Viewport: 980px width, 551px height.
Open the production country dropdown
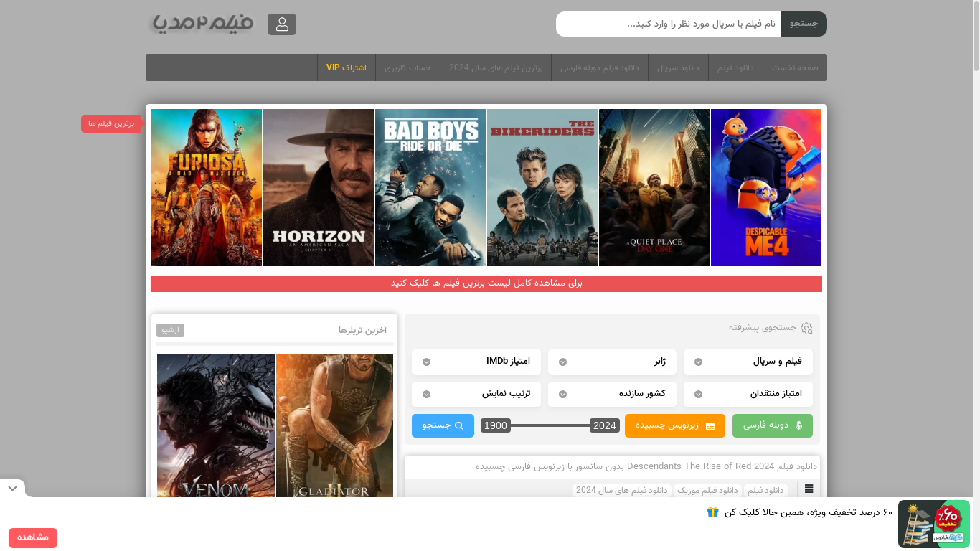pos(612,394)
